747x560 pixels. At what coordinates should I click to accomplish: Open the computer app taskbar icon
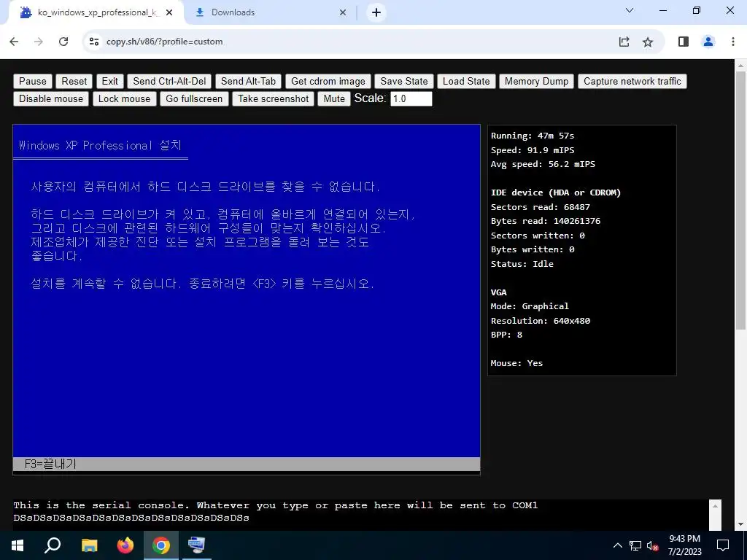point(196,545)
